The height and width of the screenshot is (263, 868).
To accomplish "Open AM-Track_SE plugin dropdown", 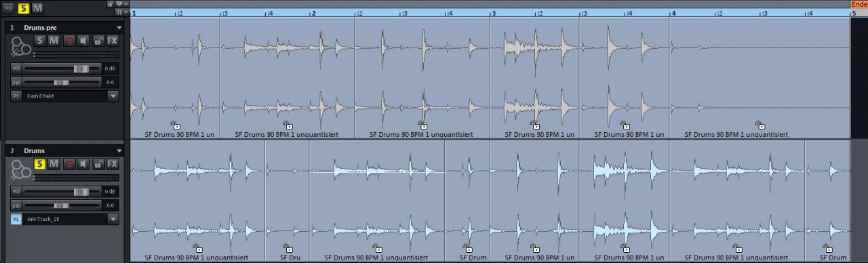I will click(x=113, y=219).
